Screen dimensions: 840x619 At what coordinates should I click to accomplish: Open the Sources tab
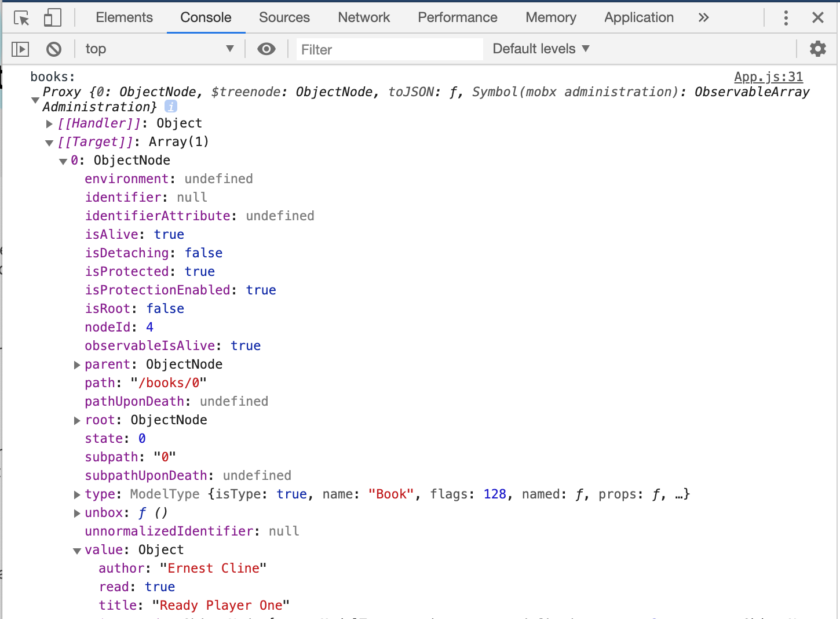coord(284,17)
